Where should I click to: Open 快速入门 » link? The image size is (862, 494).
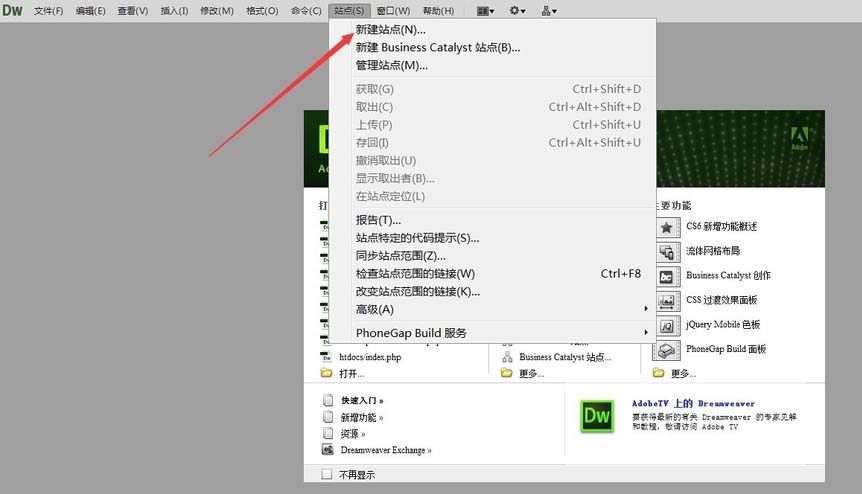click(362, 401)
